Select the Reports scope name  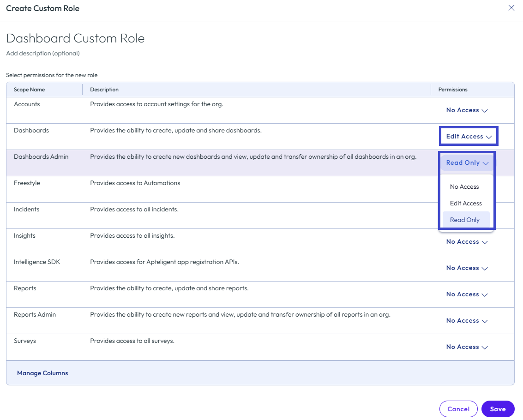click(x=25, y=288)
